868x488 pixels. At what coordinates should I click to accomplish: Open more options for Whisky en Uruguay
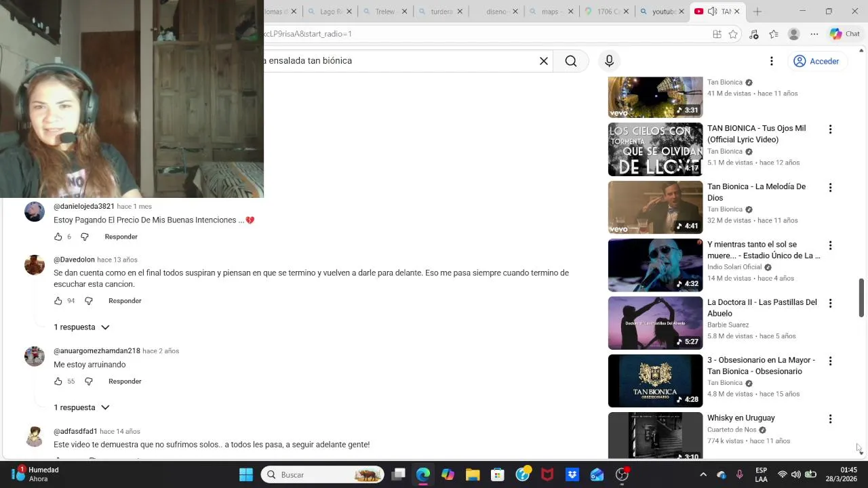point(830,419)
